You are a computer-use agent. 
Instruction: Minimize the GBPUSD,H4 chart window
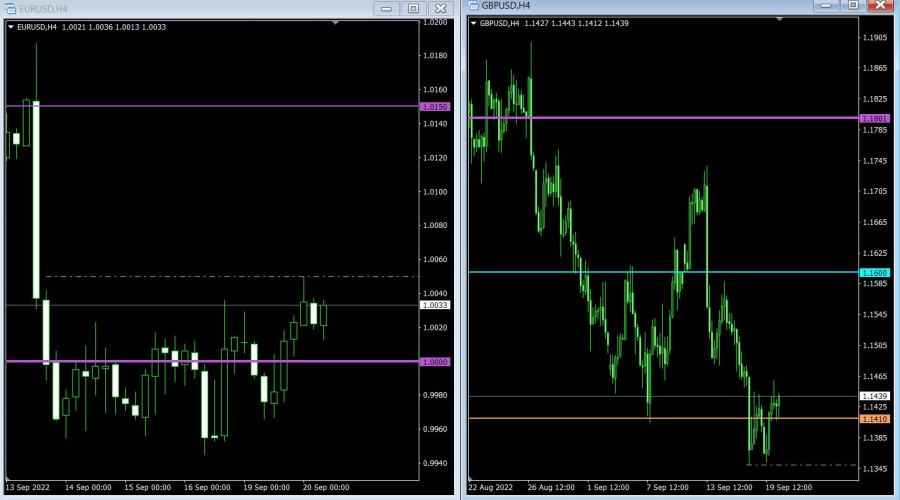(826, 5)
